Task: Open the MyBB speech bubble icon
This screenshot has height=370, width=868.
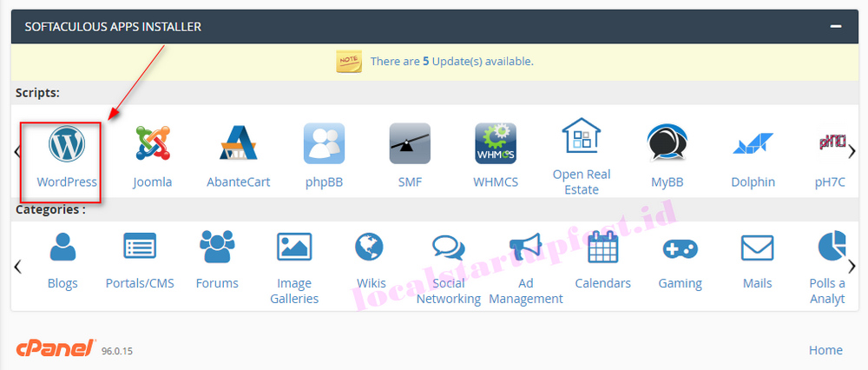Action: coord(667,143)
